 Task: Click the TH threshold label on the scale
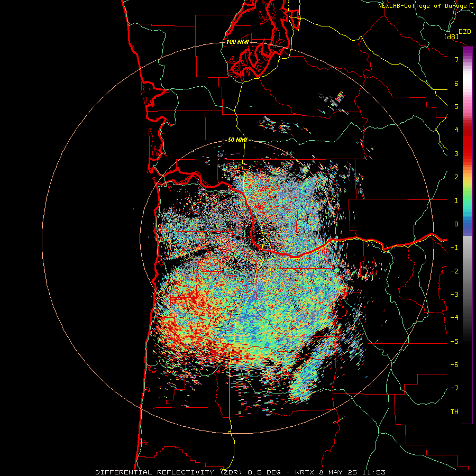point(454,412)
